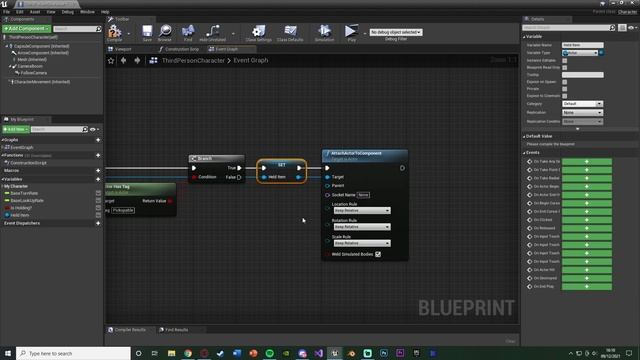Open Windows Start menu
The width and height of the screenshot is (640, 360).
click(x=8, y=353)
